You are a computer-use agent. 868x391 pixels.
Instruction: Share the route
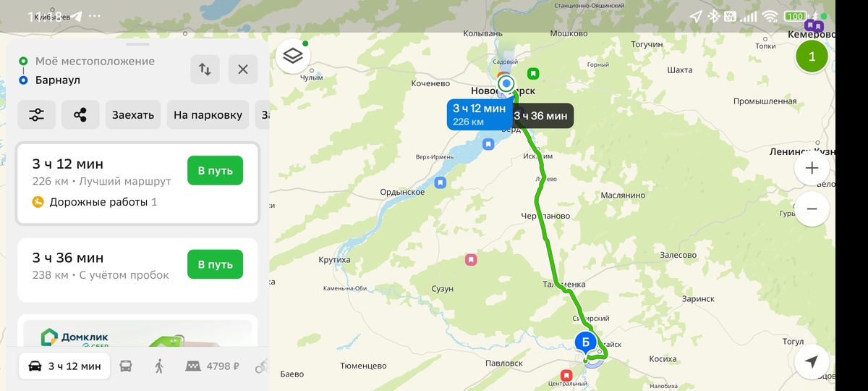tap(80, 114)
